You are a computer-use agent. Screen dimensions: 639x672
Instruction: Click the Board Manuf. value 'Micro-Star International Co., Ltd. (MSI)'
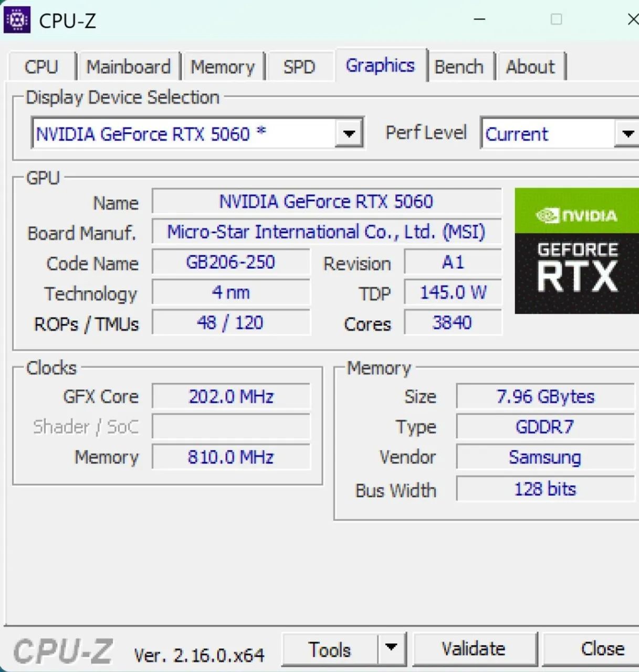327,232
